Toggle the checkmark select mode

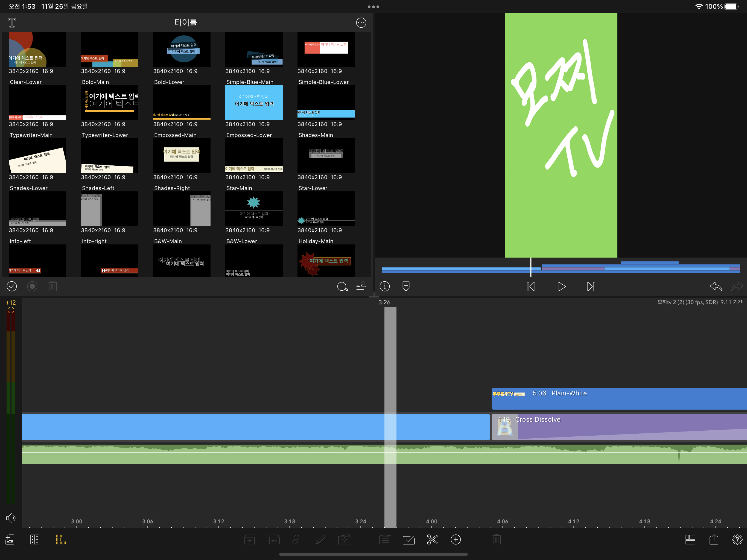point(12,286)
